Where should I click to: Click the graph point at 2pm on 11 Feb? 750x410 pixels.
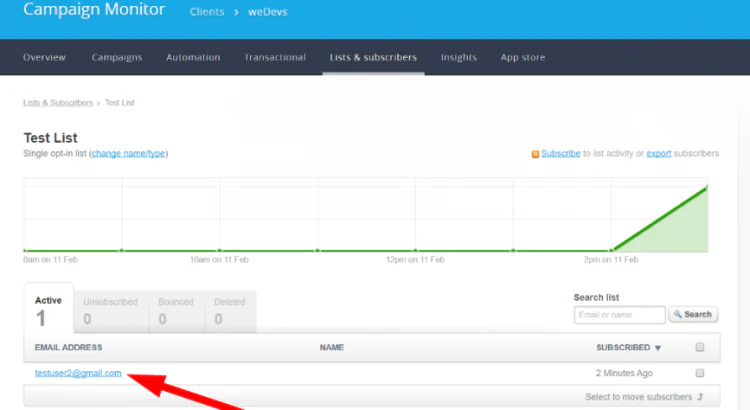click(611, 250)
